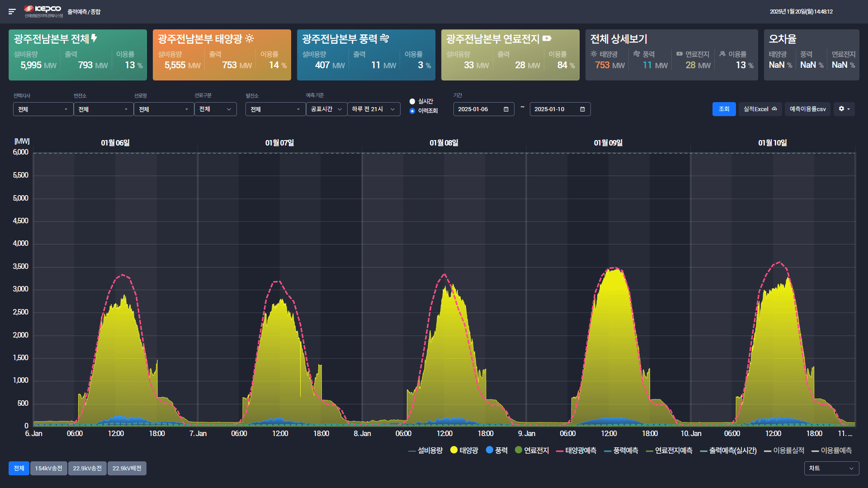Expand the 전력지사 dropdown
Image resolution: width=868 pixels, height=488 pixels.
coord(43,109)
